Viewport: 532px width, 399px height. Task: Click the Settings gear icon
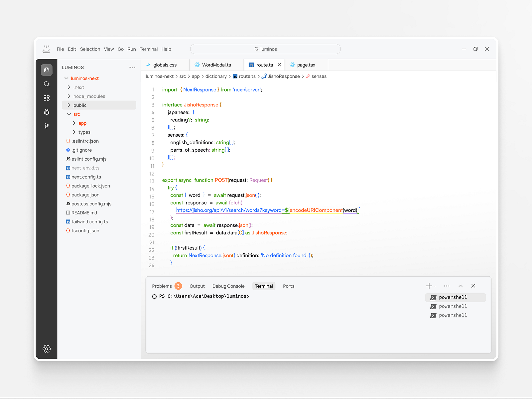click(x=46, y=349)
